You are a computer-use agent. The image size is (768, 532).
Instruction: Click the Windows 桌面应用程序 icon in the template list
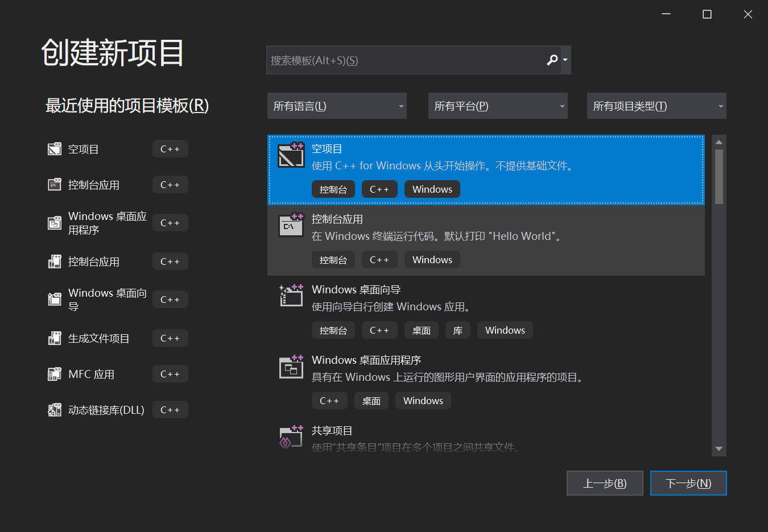(291, 366)
